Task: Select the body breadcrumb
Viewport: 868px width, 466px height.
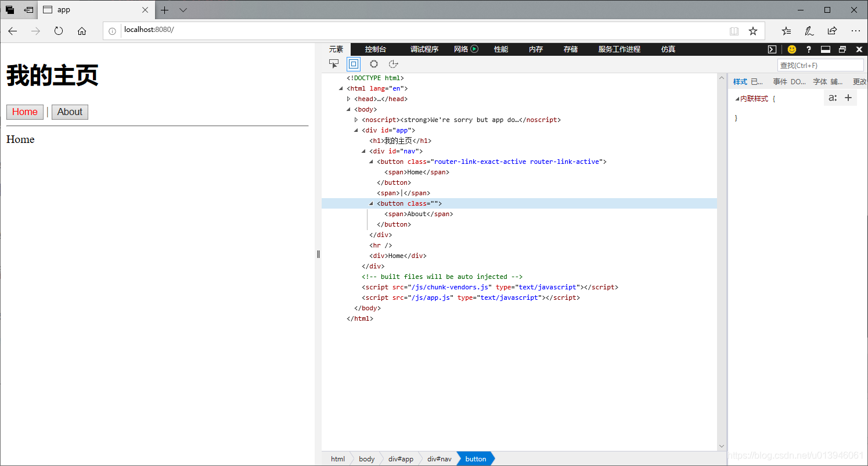Action: pos(367,459)
